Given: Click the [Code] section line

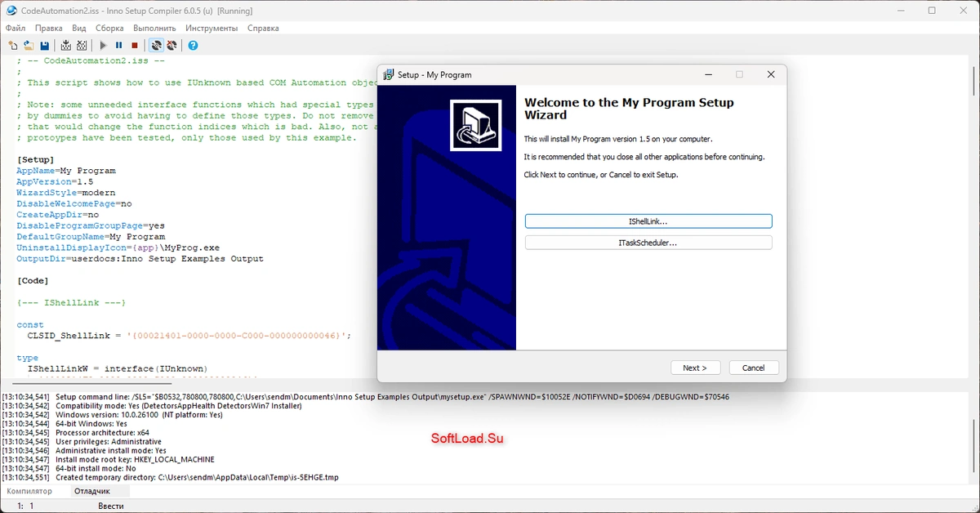Looking at the screenshot, I should 33,281.
